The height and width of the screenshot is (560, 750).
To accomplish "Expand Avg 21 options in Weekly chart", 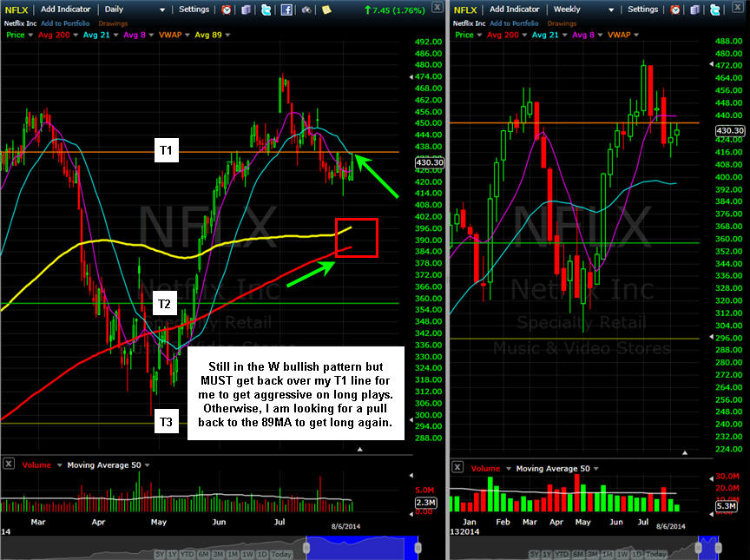I will point(564,35).
